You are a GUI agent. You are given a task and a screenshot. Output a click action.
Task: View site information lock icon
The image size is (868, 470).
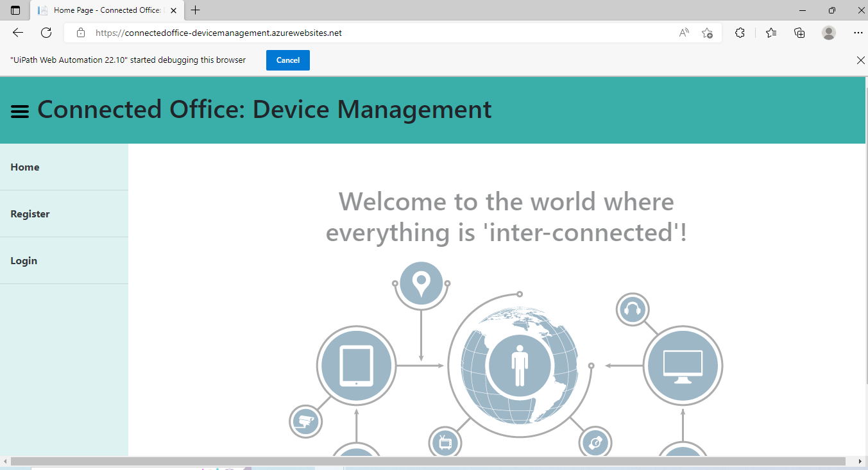tap(81, 33)
